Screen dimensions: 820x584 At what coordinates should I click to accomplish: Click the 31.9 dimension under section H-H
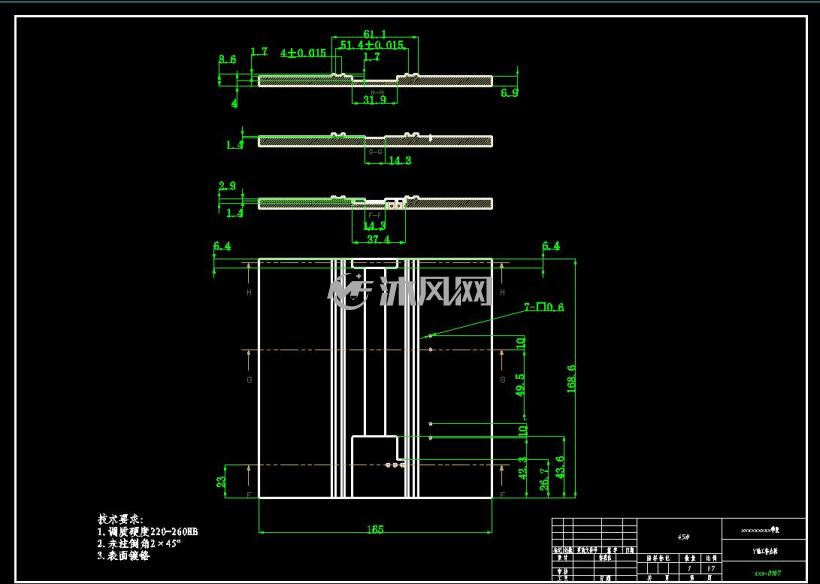pos(374,99)
